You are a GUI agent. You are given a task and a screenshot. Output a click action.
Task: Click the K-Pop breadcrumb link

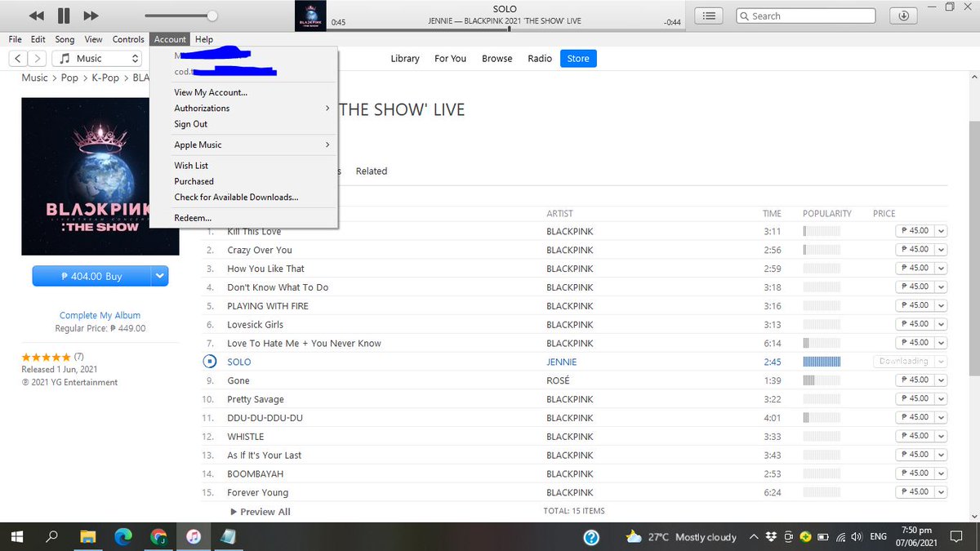(105, 78)
